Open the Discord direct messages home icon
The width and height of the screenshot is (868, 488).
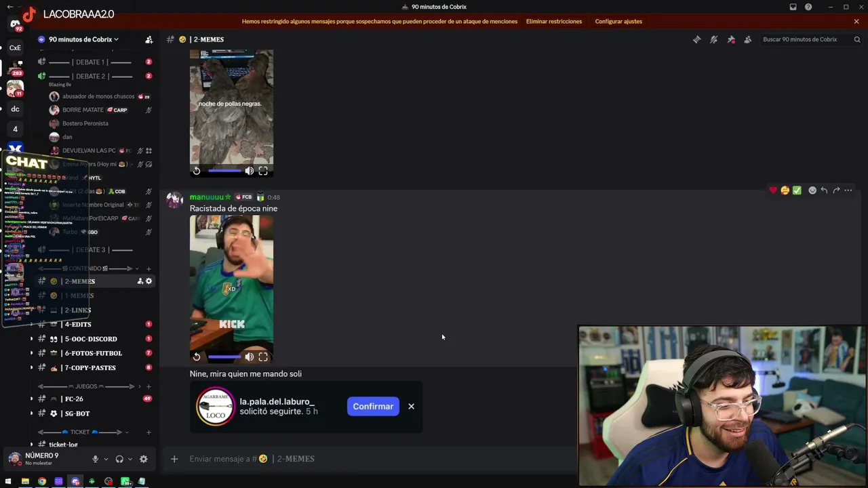tap(15, 24)
